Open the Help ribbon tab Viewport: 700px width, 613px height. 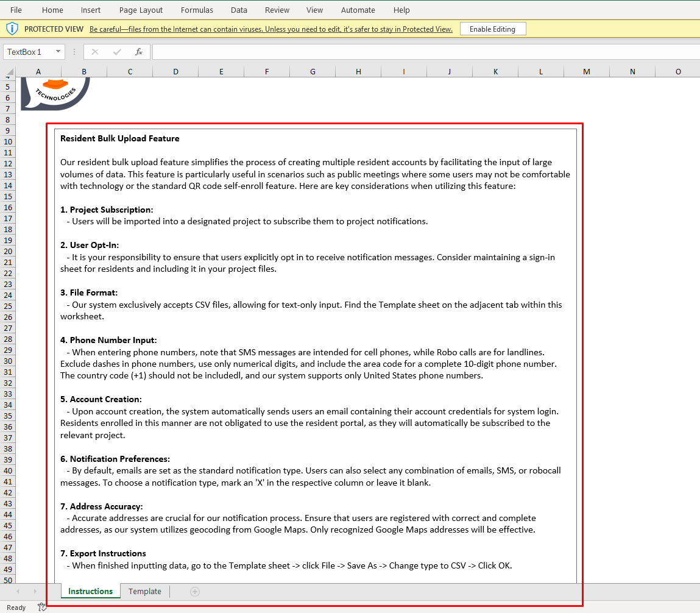[x=401, y=10]
